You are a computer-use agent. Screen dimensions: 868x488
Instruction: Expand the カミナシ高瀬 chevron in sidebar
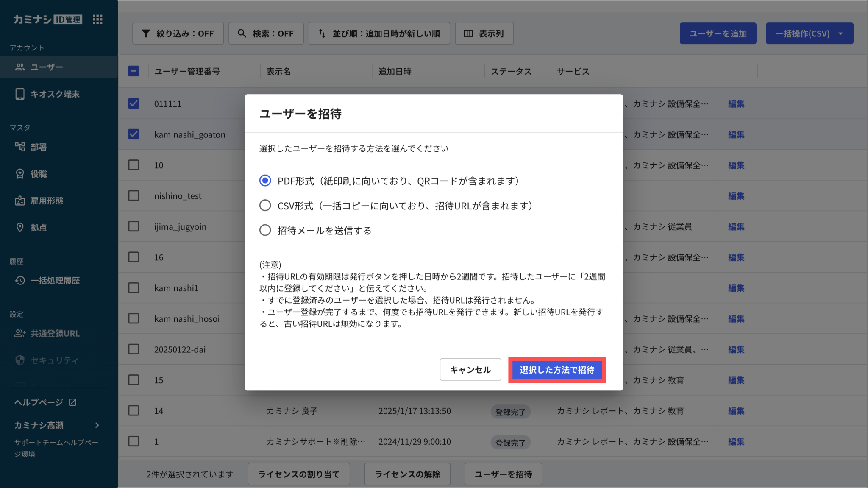pyautogui.click(x=97, y=425)
